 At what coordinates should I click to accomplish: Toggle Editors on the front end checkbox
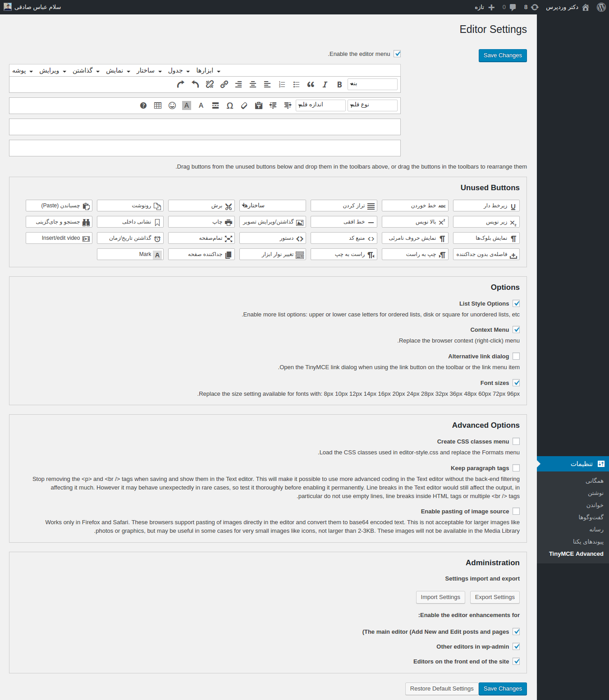516,661
